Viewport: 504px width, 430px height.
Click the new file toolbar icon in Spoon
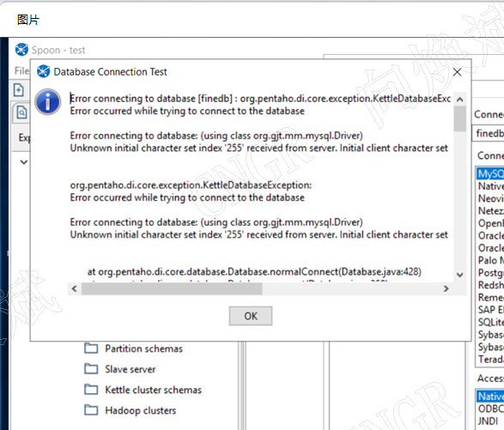(x=19, y=89)
